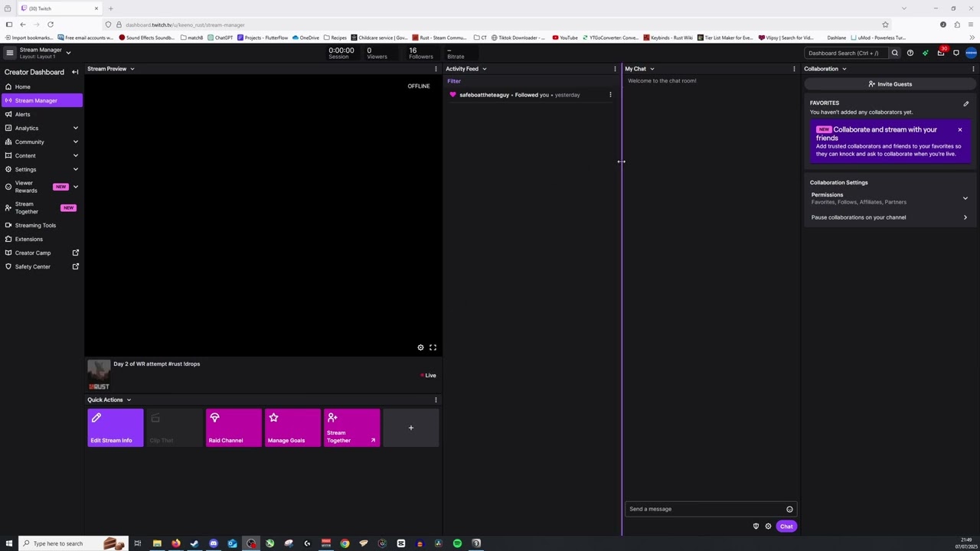Open Activity Feed panel options menu

point(615,69)
